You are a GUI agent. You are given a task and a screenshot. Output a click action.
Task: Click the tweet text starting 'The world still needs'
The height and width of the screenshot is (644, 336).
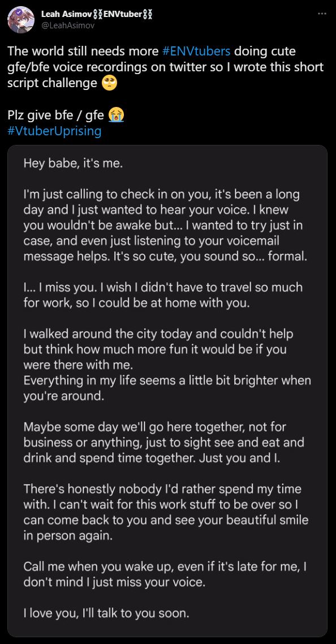[166, 67]
